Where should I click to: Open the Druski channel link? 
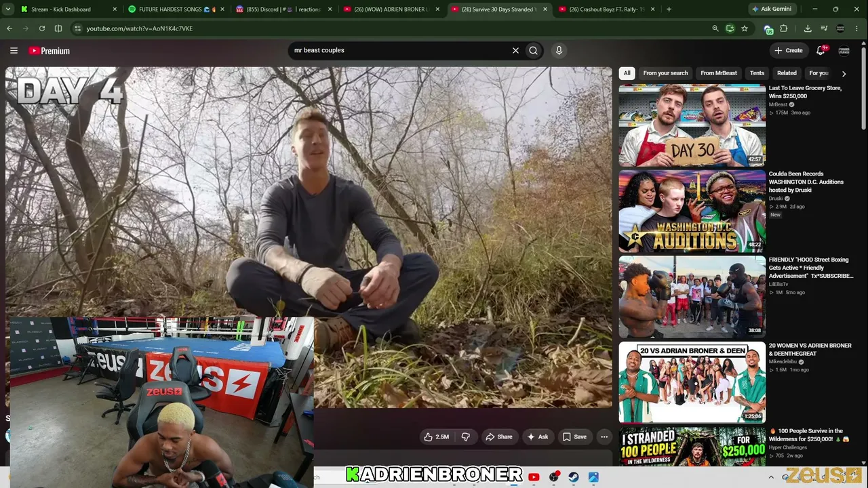click(x=776, y=199)
